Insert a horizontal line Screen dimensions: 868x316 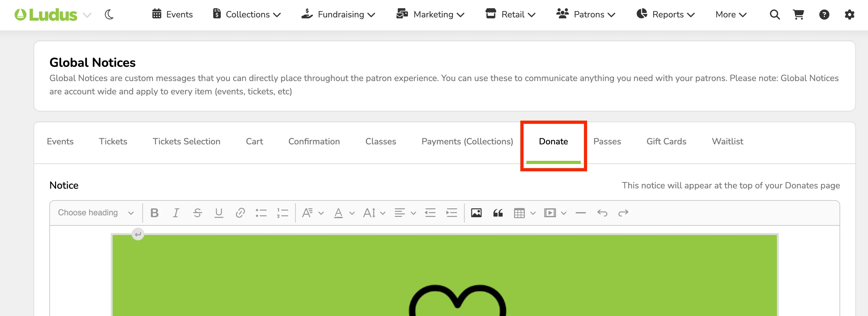[x=580, y=213]
